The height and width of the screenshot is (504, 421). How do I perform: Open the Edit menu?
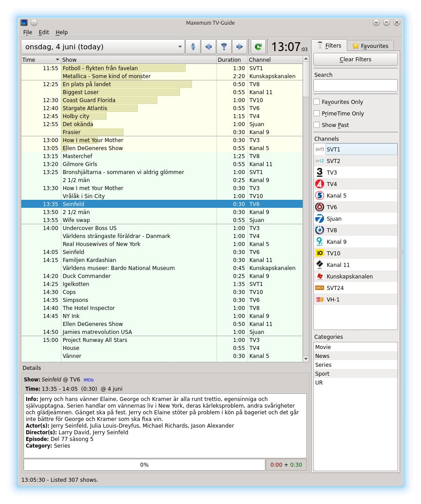44,32
